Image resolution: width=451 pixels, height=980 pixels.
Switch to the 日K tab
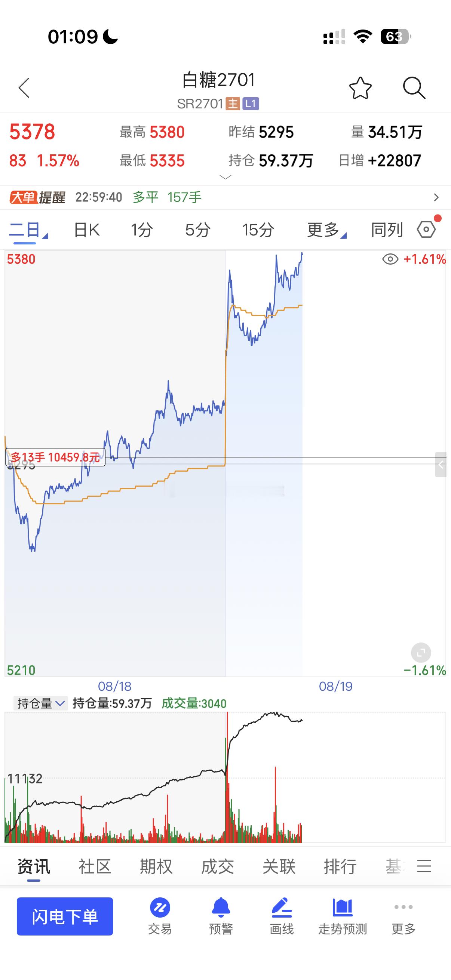(x=87, y=229)
